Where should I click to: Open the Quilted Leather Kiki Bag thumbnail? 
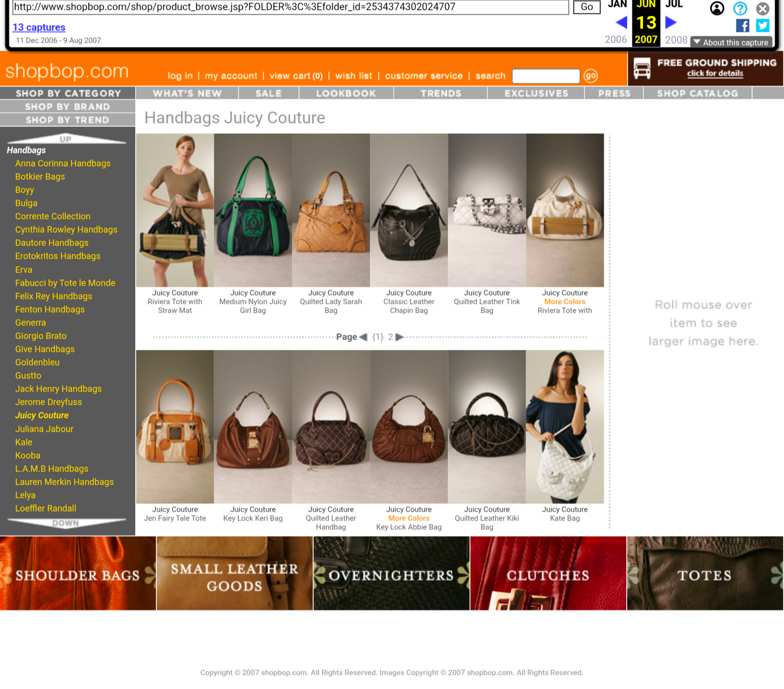(487, 427)
